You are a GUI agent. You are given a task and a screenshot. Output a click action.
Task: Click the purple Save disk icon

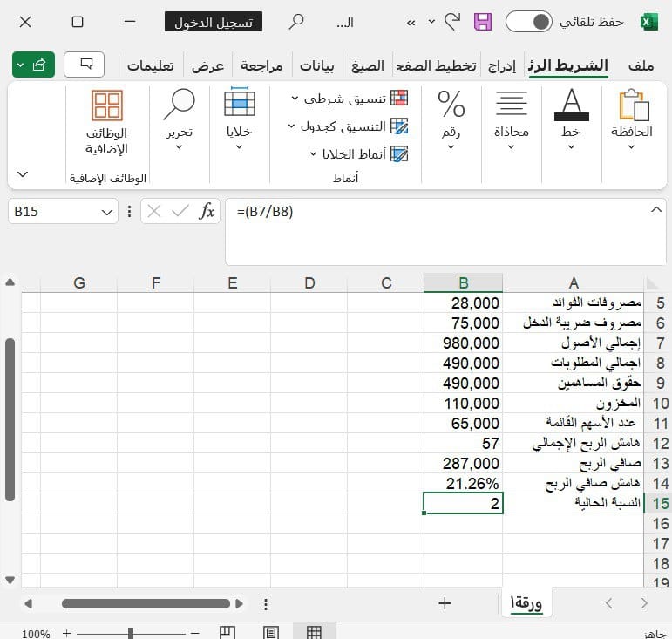[483, 22]
